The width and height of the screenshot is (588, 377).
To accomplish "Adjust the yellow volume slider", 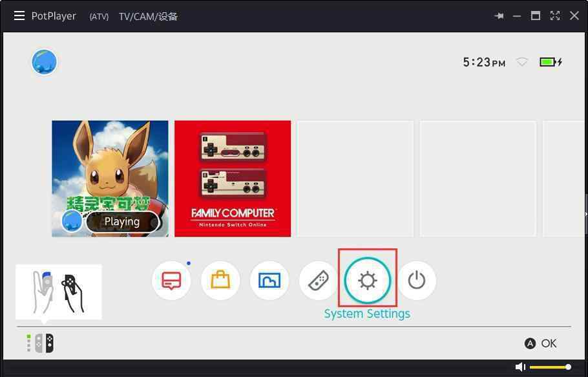I will pos(549,367).
